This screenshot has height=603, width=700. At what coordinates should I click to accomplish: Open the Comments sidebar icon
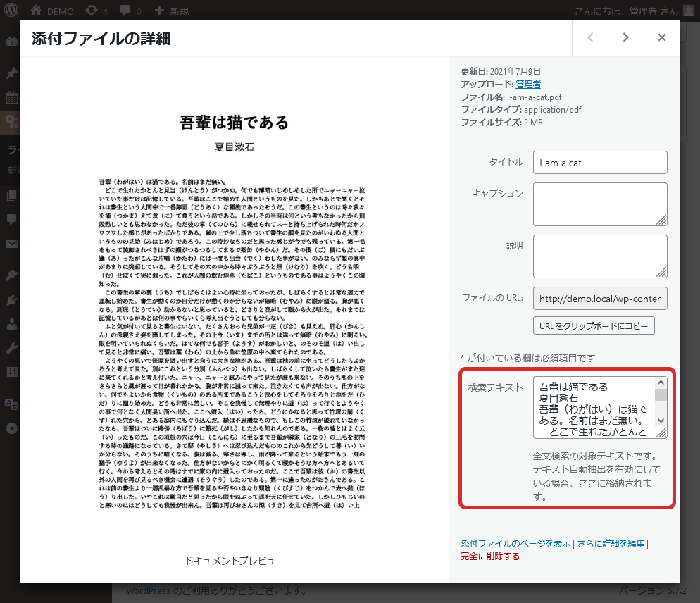coord(12,219)
